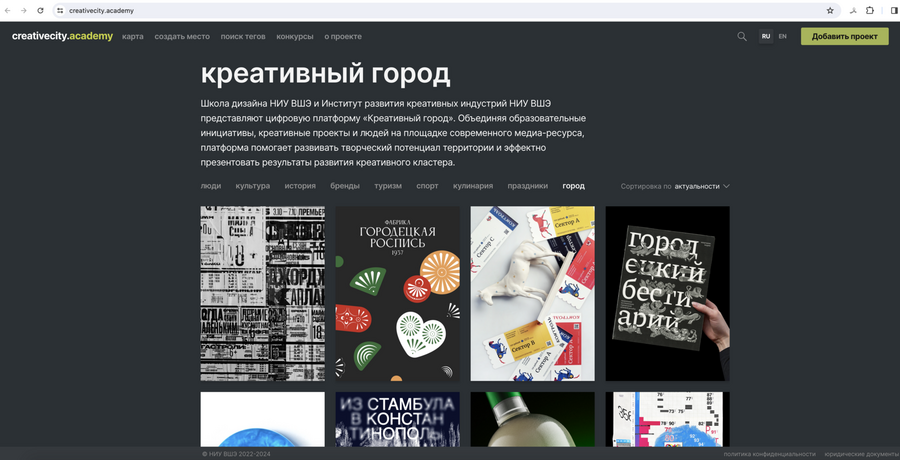The width and height of the screenshot is (900, 460).
Task: Go to creativecity.academy home logo
Action: coord(63,36)
